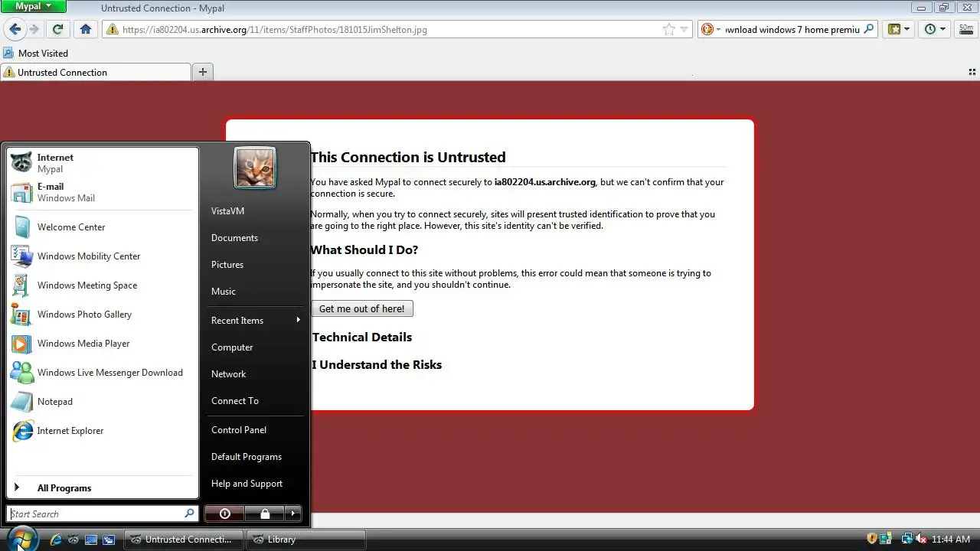This screenshot has width=980, height=551.
Task: Expand All Programs list
Action: (102, 488)
